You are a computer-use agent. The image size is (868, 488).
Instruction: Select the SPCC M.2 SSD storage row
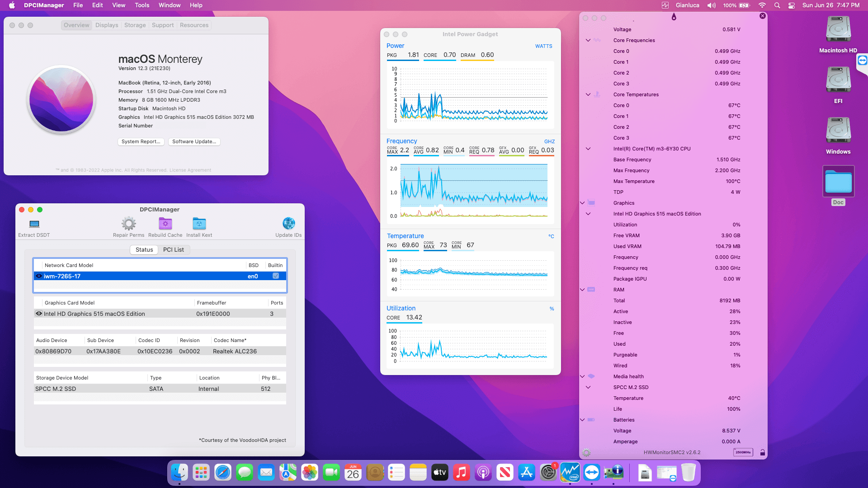point(160,389)
